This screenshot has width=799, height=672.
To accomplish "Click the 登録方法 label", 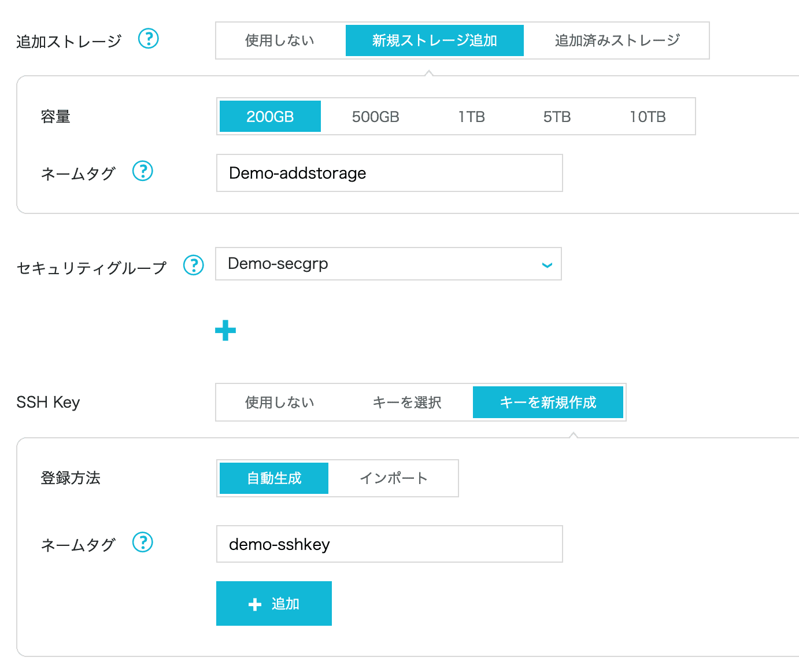I will click(71, 478).
